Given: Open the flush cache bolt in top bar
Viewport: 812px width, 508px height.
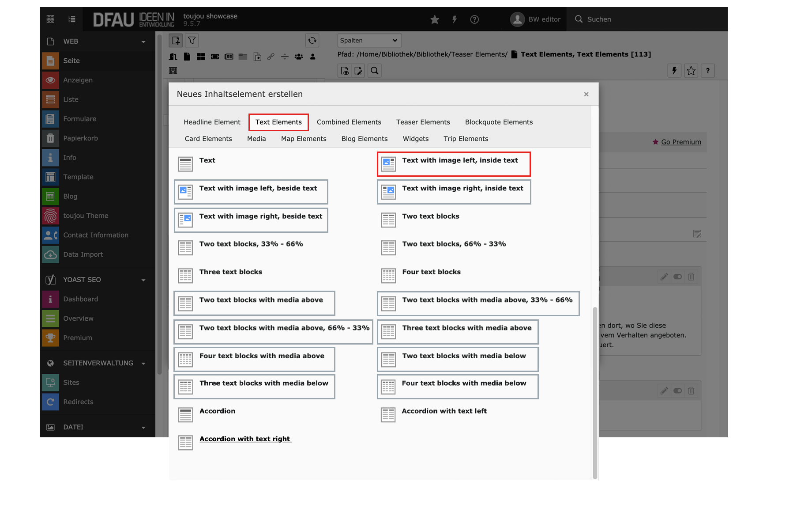Looking at the screenshot, I should point(455,19).
